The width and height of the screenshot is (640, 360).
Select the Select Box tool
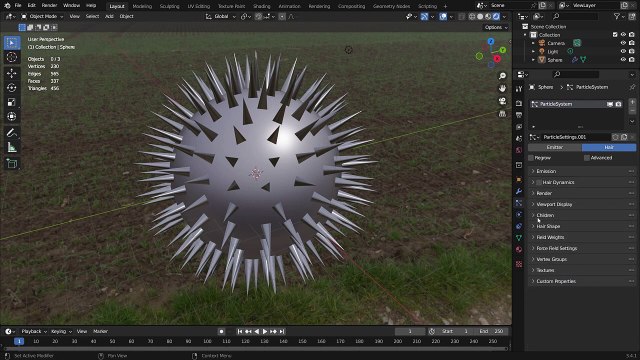(x=12, y=43)
